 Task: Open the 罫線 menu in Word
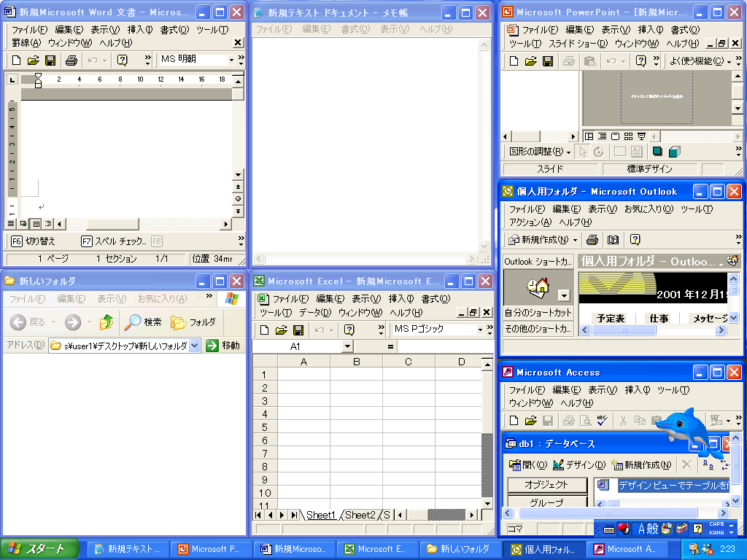(x=26, y=43)
